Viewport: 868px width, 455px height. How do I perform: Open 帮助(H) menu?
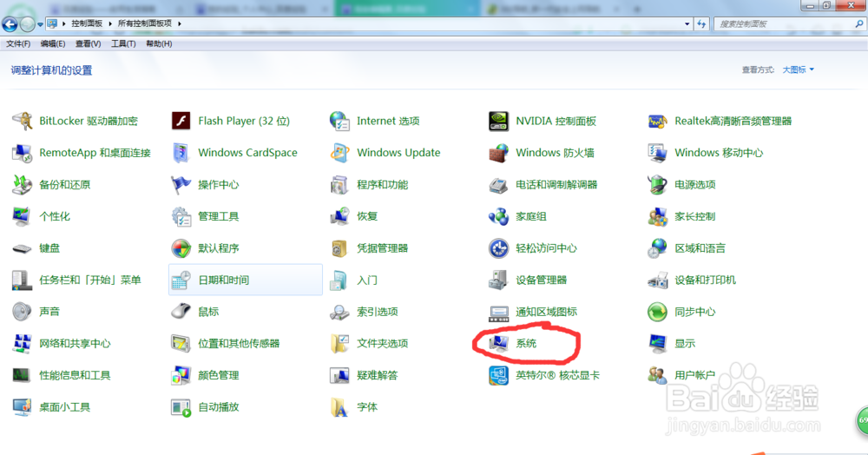coord(159,43)
